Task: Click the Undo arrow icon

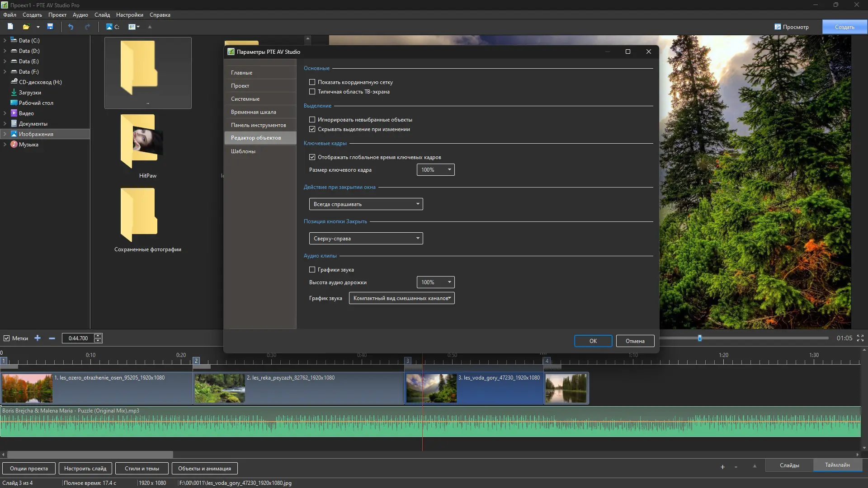Action: coord(71,27)
